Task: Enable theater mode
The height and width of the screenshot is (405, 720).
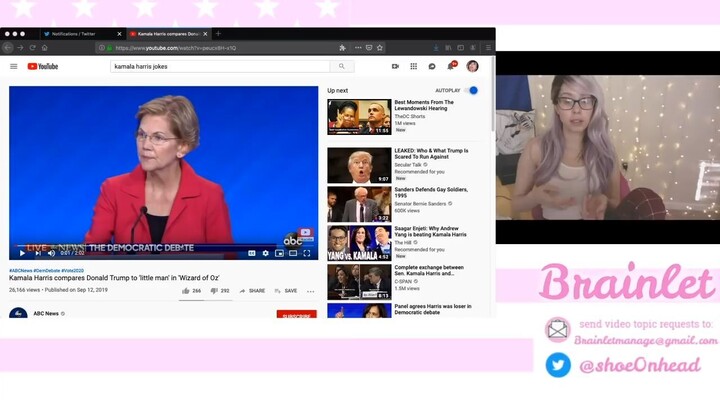Action: tap(293, 253)
